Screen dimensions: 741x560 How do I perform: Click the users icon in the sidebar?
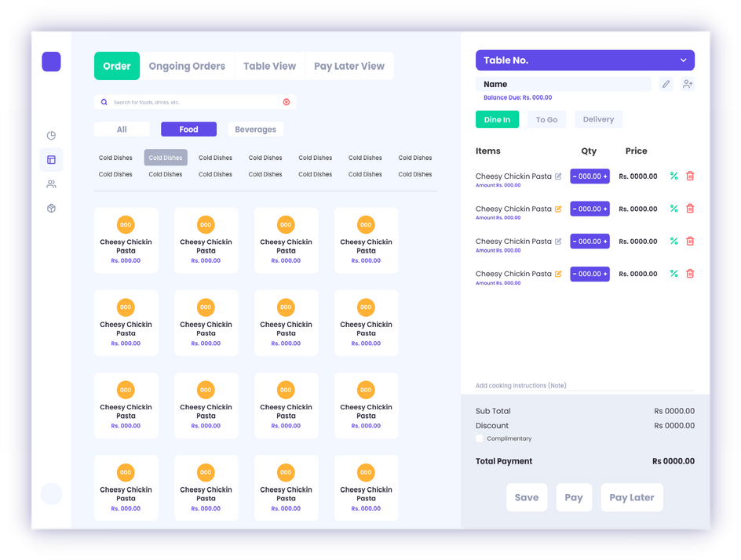pyautogui.click(x=51, y=184)
